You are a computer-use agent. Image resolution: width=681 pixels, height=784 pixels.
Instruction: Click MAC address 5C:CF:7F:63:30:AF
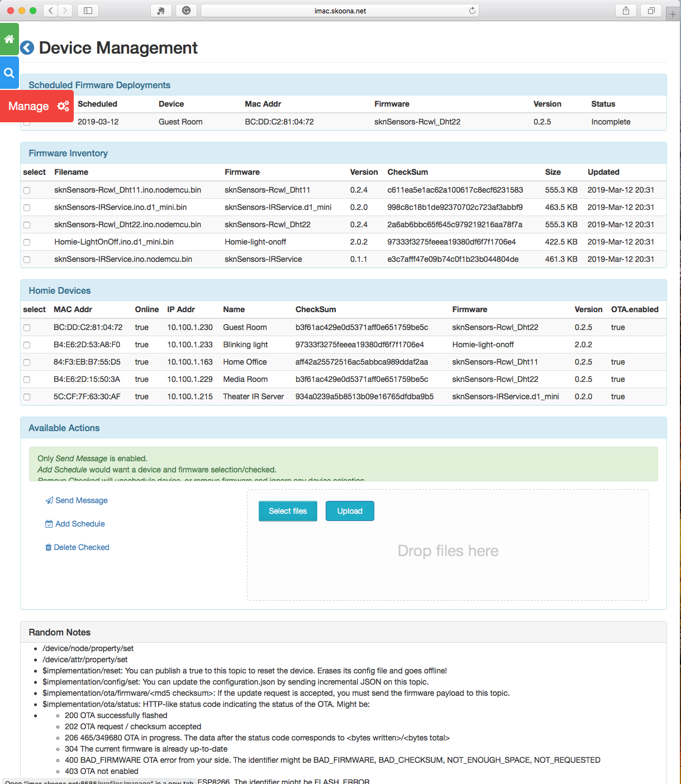pos(87,396)
